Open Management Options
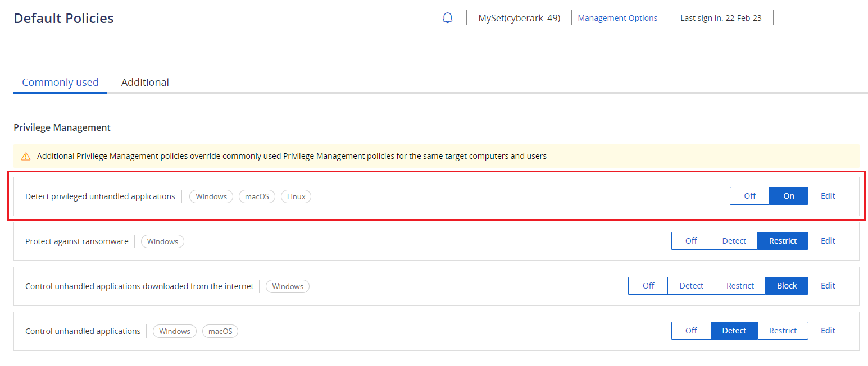 coord(618,17)
